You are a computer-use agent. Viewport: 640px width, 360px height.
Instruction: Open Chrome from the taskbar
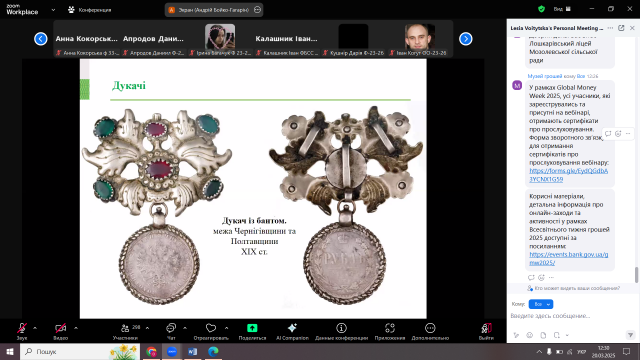pos(151,351)
